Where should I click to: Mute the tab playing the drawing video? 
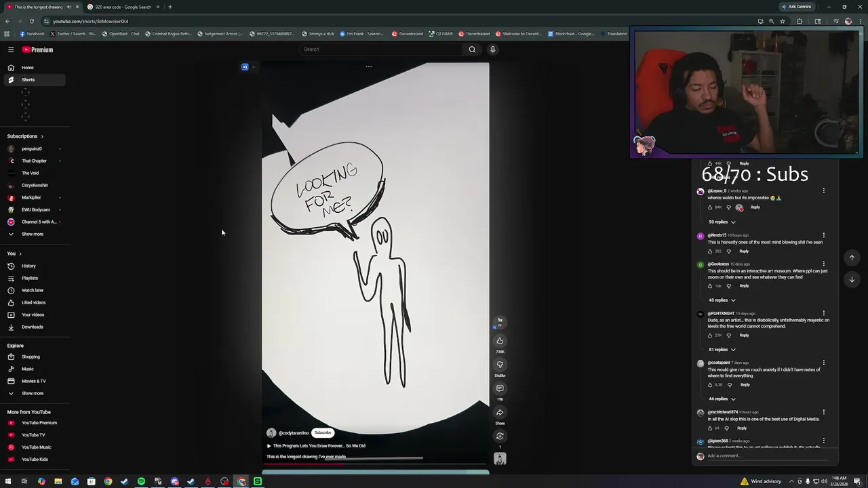[68, 7]
